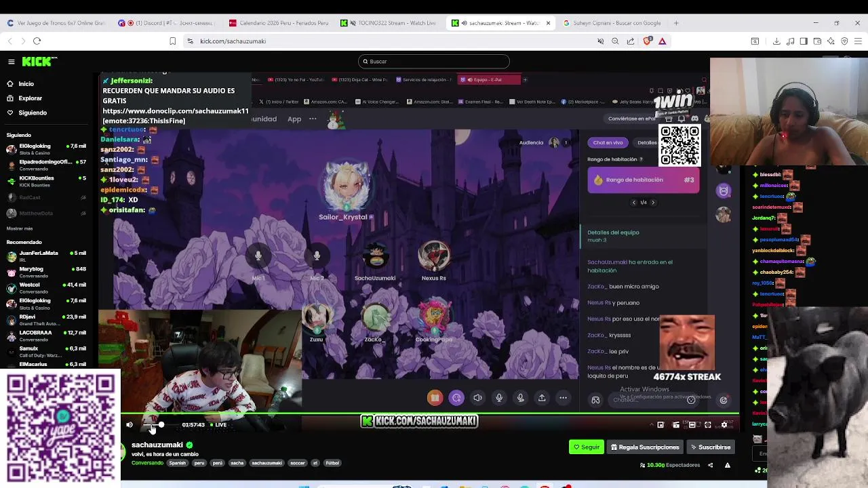Click the kick.com/sachauzumaki address bar
The height and width of the screenshot is (488, 868).
click(x=233, y=41)
